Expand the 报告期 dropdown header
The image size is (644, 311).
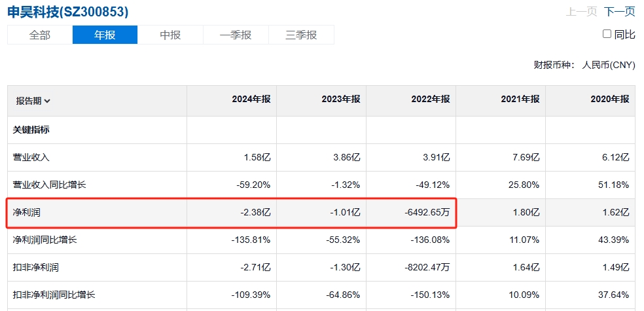33,101
